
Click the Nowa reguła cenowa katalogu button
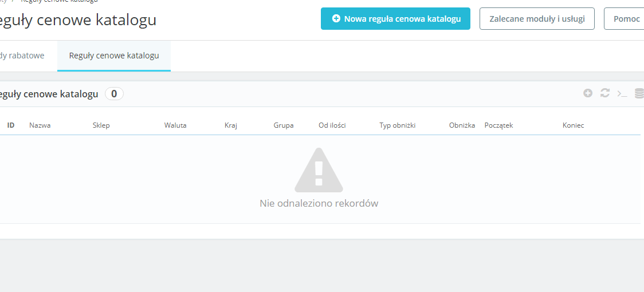click(x=395, y=18)
